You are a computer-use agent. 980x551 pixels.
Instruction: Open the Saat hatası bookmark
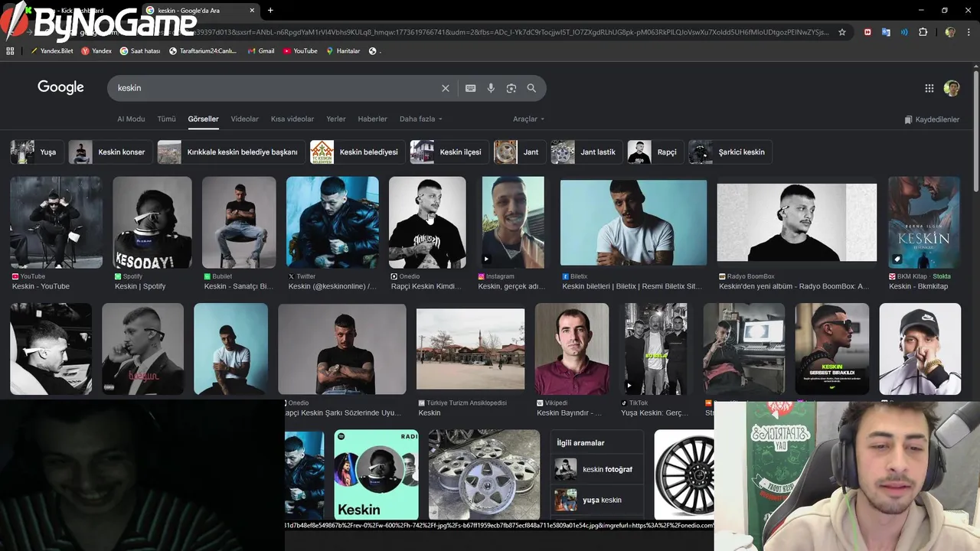point(140,51)
